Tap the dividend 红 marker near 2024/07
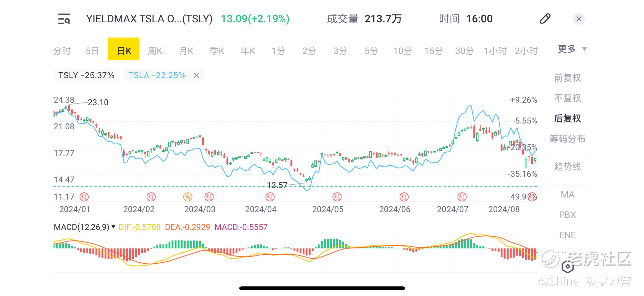This screenshot has height=296, width=644. click(462, 197)
